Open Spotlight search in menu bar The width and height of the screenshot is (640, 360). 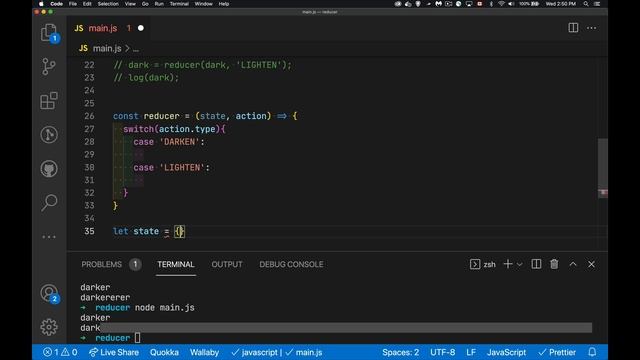click(x=586, y=4)
